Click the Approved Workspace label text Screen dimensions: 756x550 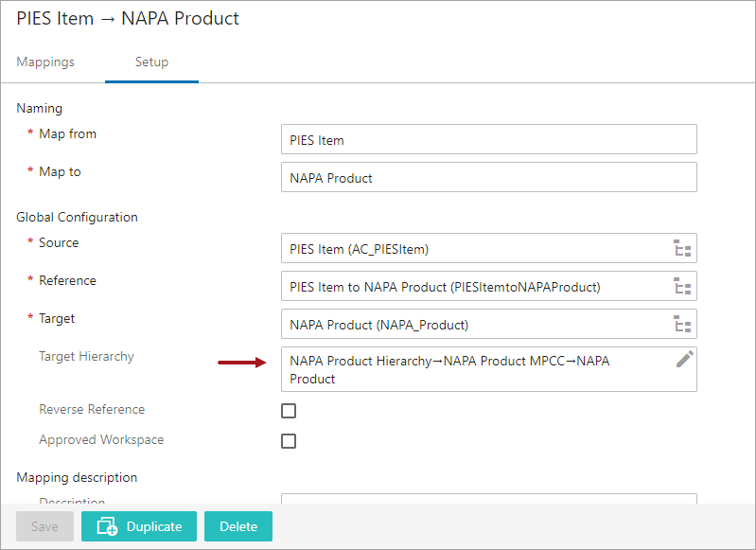pyautogui.click(x=101, y=440)
